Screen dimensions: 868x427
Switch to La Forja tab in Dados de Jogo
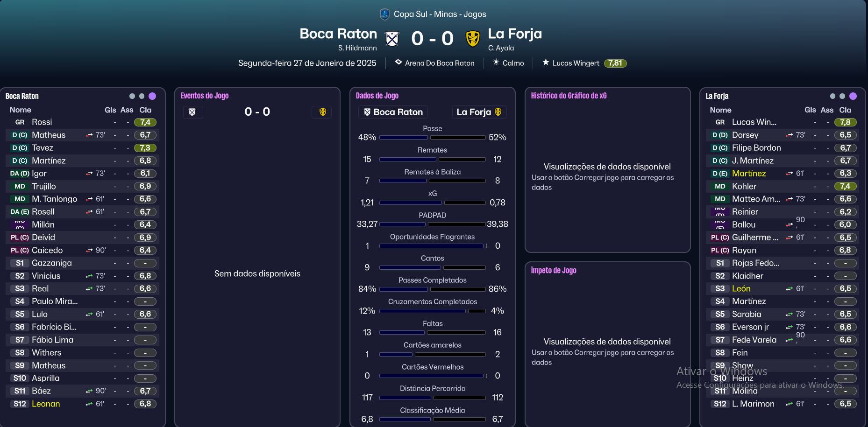click(479, 112)
